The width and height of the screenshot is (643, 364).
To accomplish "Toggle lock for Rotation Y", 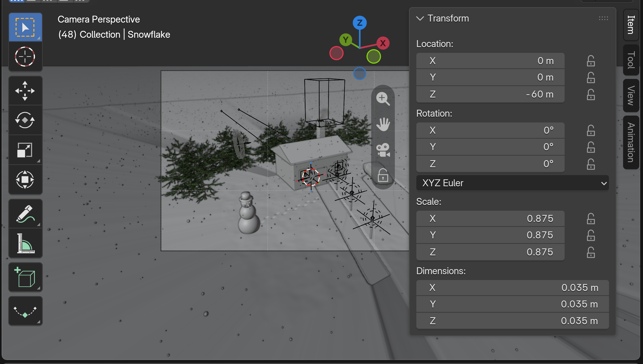I will coord(591,147).
